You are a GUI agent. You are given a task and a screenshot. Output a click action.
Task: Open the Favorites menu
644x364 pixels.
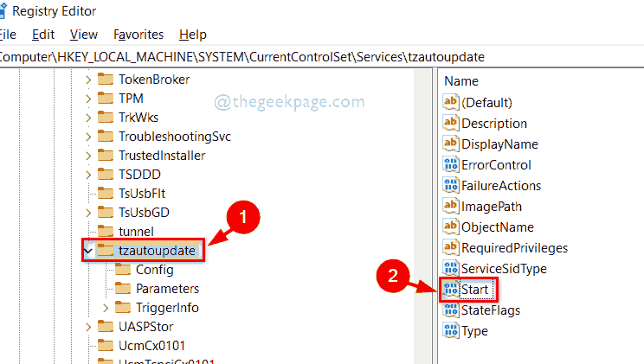[x=138, y=35]
